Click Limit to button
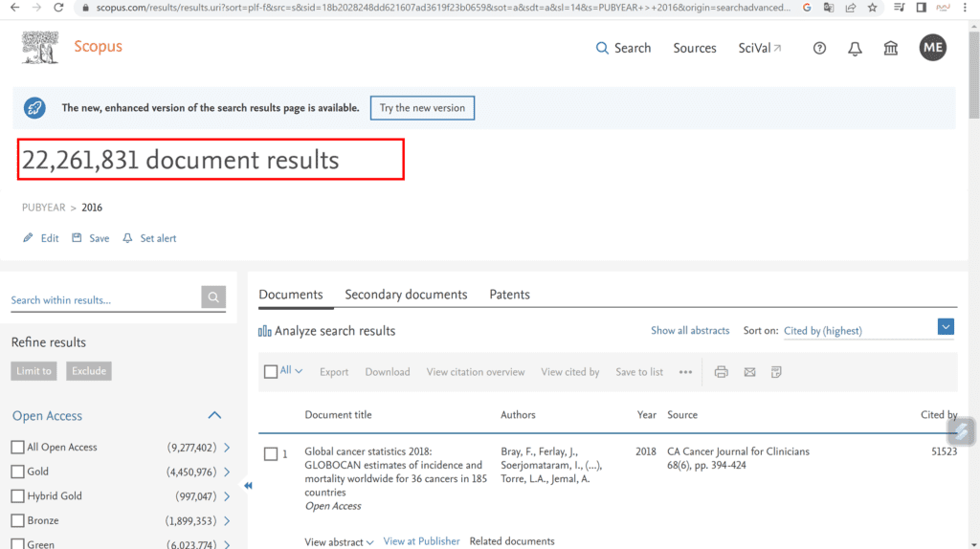This screenshot has width=980, height=549. 33,371
